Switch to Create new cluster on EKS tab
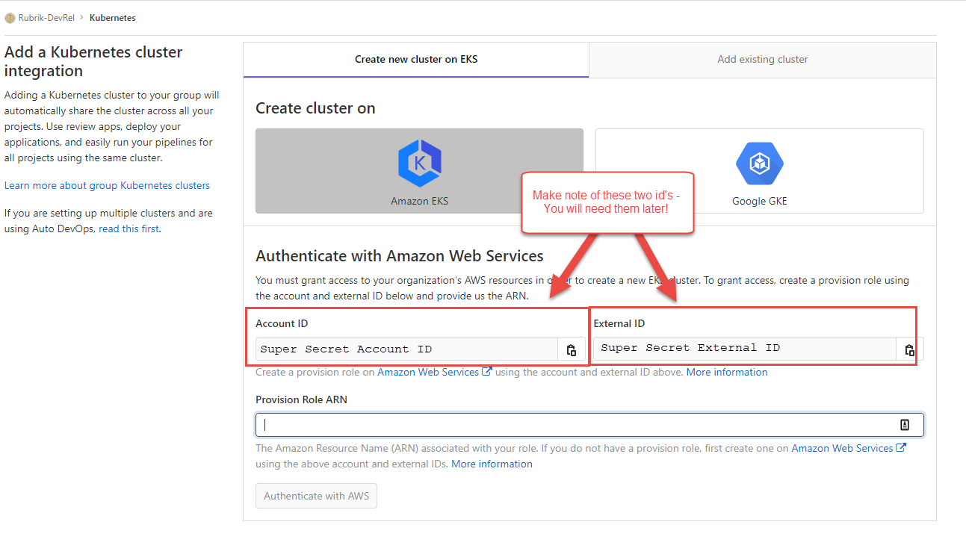The width and height of the screenshot is (966, 560). (416, 59)
